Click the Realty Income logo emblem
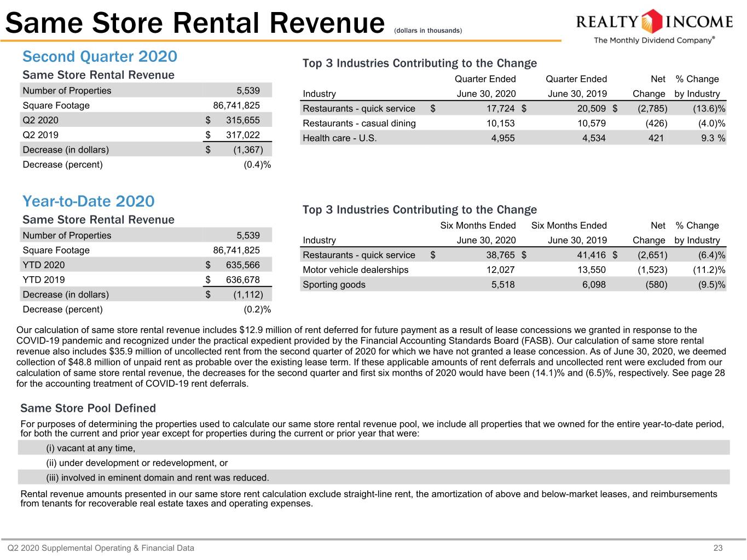The width and height of the screenshot is (747, 560). [651, 22]
